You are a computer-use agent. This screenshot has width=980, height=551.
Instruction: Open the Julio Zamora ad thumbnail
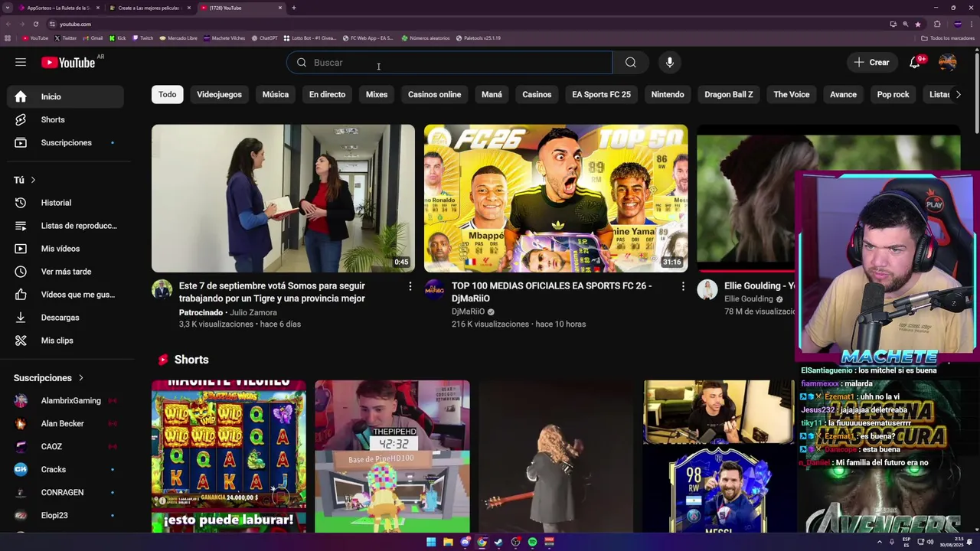283,198
